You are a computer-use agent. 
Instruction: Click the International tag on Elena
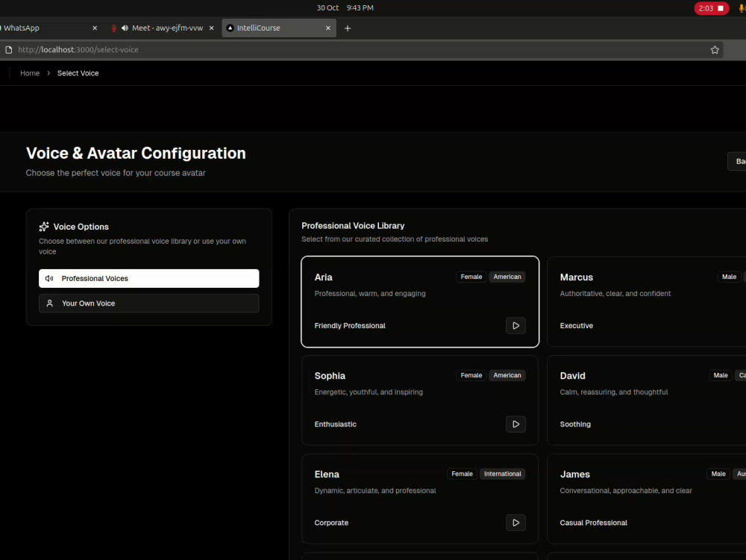click(x=502, y=474)
